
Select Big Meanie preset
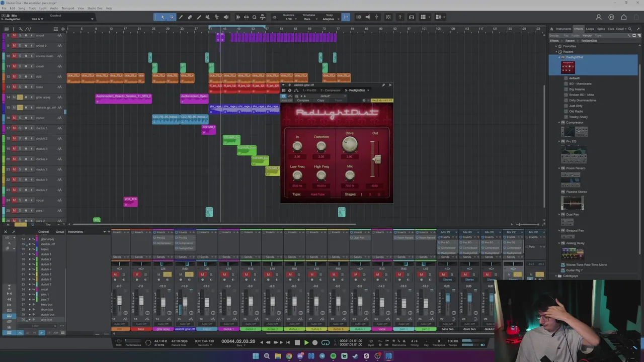click(577, 89)
